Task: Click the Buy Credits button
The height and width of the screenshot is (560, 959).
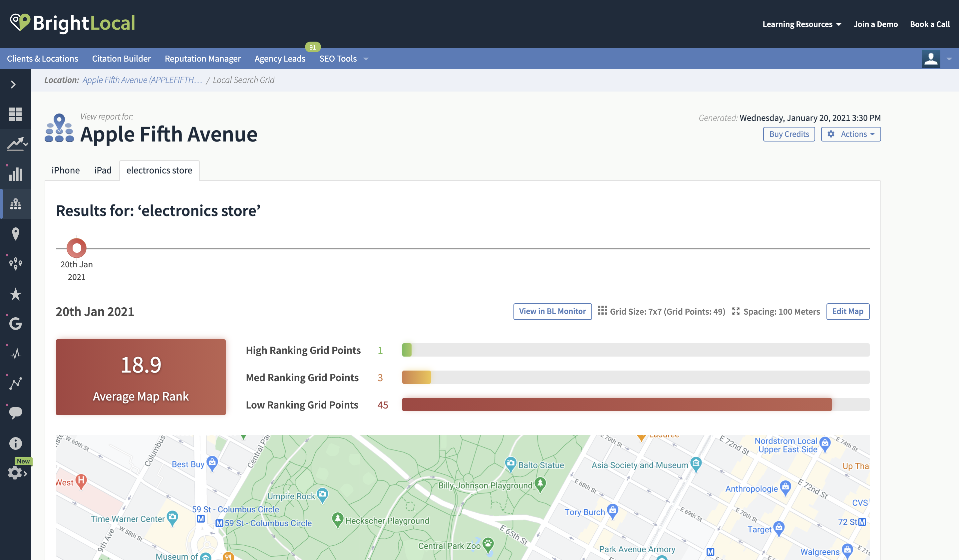Action: (789, 134)
